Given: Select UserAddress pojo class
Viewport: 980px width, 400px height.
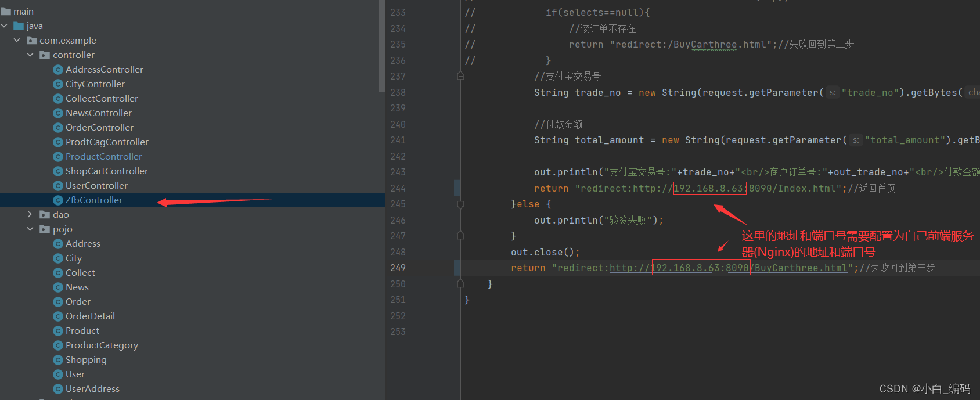Looking at the screenshot, I should coord(92,388).
